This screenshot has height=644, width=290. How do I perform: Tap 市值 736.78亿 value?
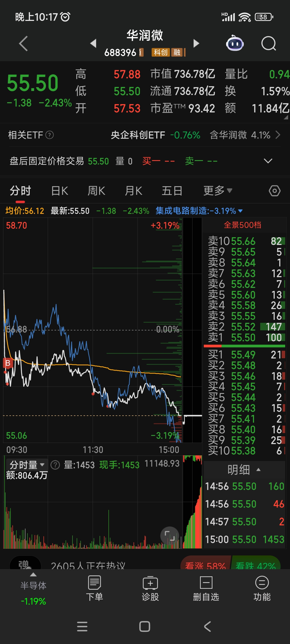183,74
